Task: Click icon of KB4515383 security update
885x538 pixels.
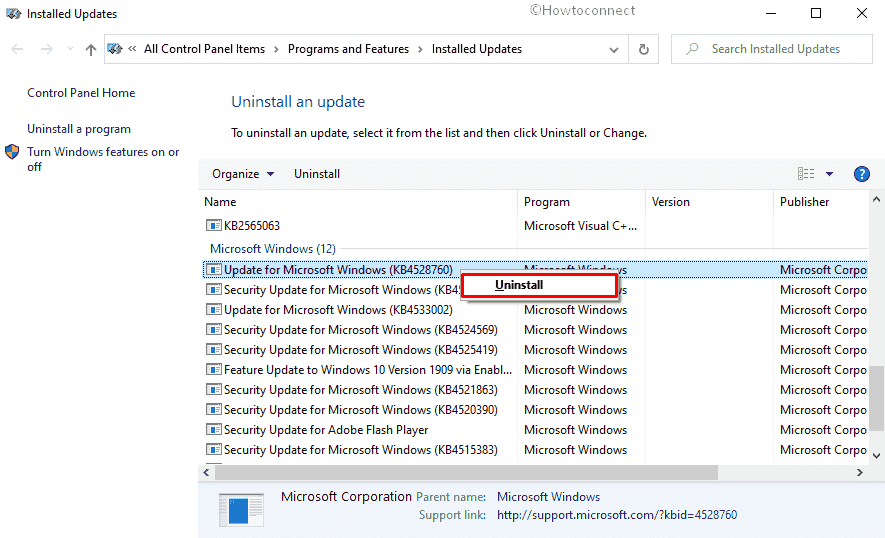Action: 213,450
